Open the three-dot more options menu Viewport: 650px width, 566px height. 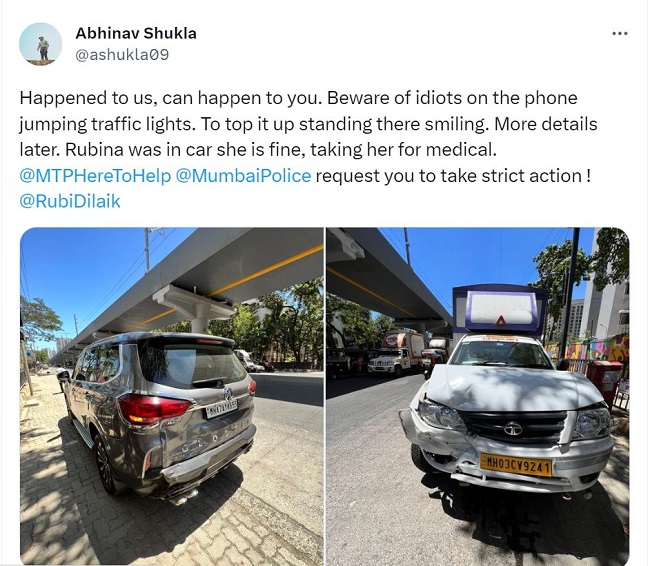(x=620, y=34)
